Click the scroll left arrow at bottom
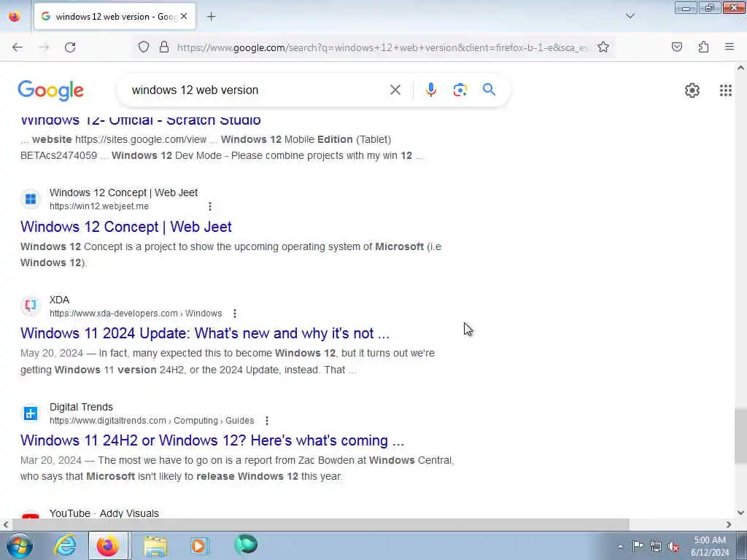747x560 pixels. 6,524
